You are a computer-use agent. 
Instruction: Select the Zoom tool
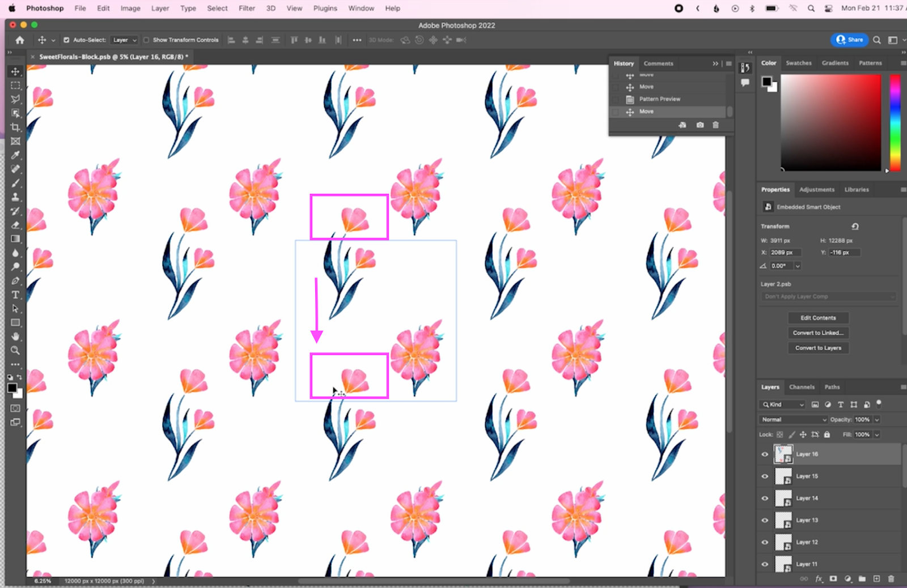click(x=15, y=351)
